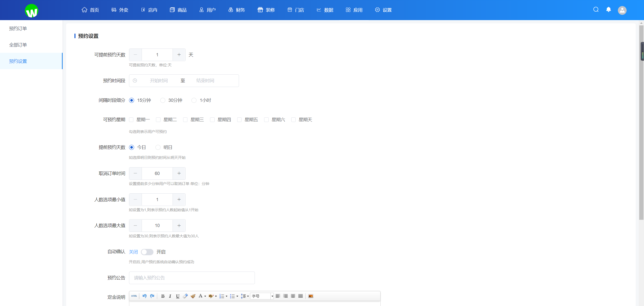
Task: Check the 星期三 checkbox
Action: [x=185, y=120]
